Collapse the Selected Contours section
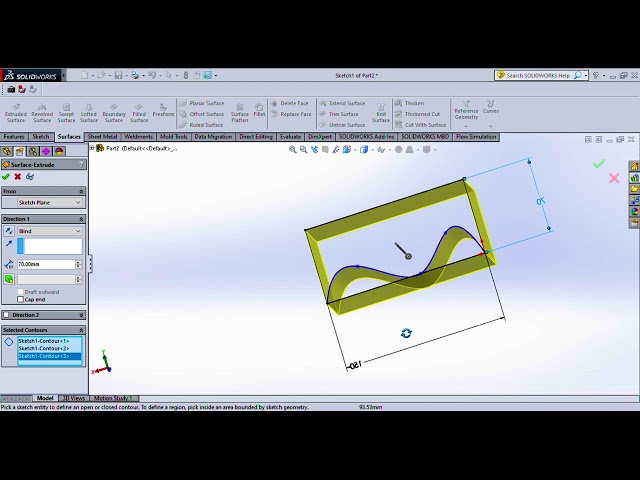This screenshot has width=640, height=480. [81, 330]
